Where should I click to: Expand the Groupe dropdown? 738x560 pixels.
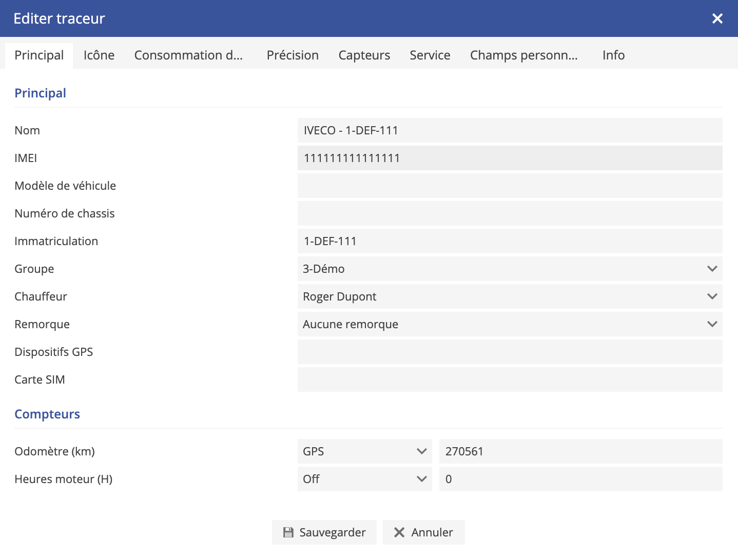pyautogui.click(x=510, y=269)
